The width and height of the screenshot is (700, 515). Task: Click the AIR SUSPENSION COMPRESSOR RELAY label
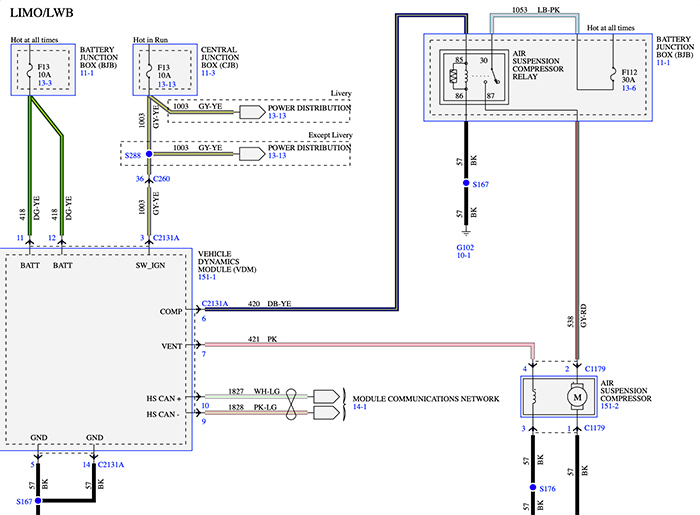[x=538, y=65]
